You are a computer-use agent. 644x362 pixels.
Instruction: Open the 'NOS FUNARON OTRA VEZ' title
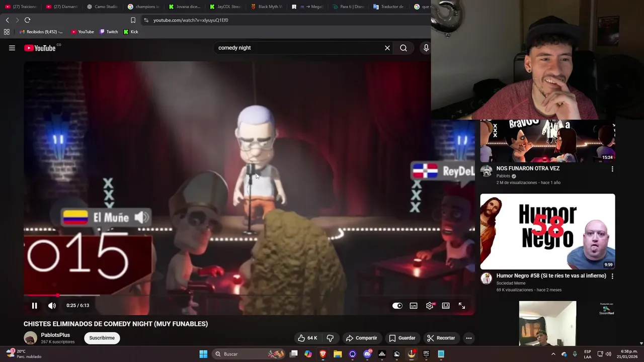(x=528, y=168)
